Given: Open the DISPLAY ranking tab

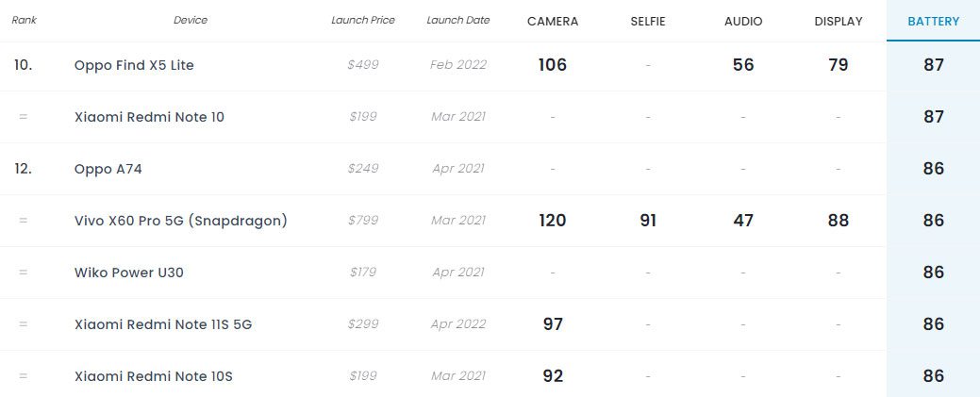Looking at the screenshot, I should tap(839, 21).
